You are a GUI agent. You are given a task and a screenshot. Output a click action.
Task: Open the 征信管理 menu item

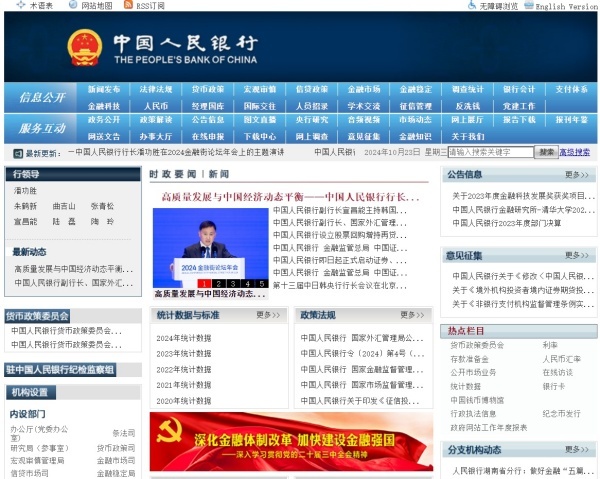point(416,106)
